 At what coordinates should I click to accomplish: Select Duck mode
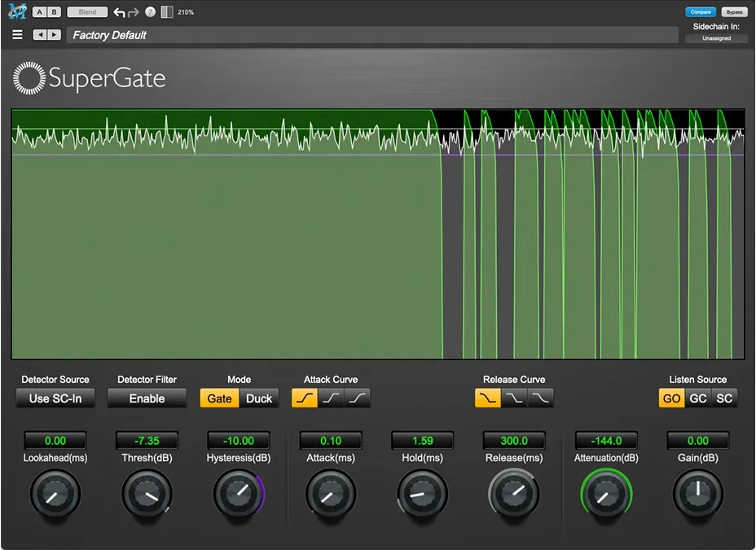click(259, 398)
